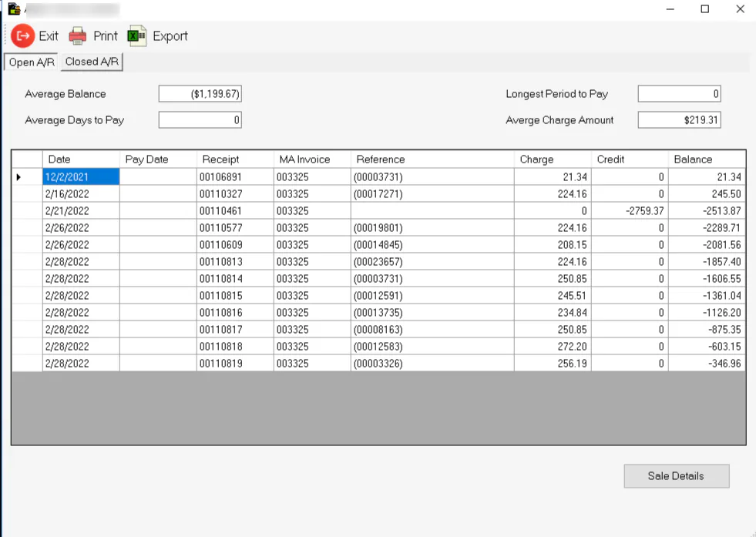
Task: Sort by the Reference column header
Action: (x=432, y=159)
